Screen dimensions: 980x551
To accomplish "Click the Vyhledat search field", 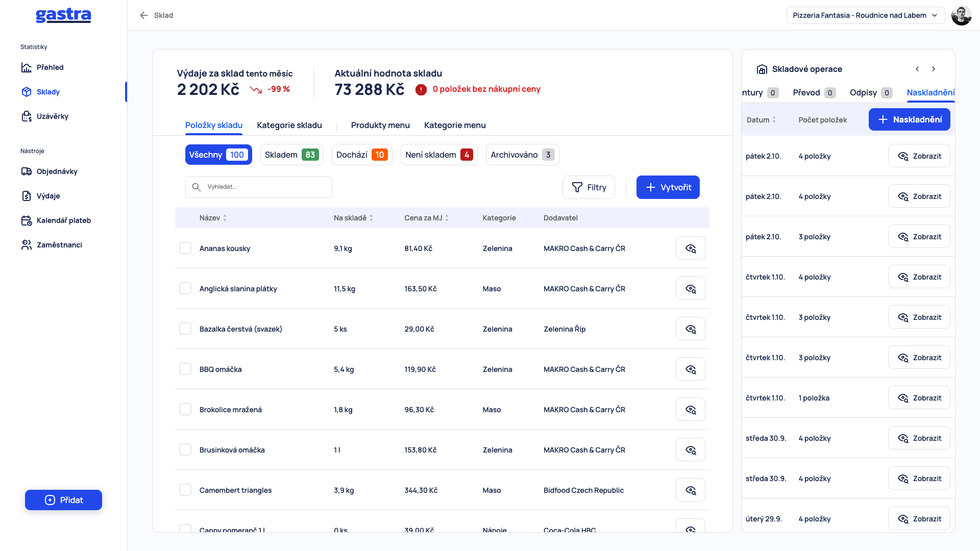I will click(258, 187).
